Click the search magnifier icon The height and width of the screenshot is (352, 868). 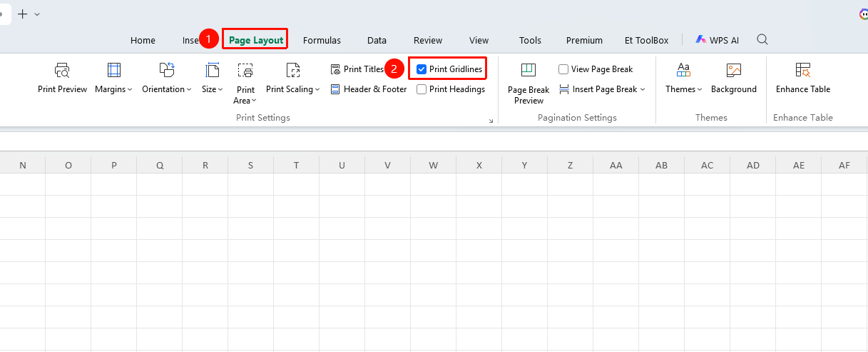coord(762,39)
